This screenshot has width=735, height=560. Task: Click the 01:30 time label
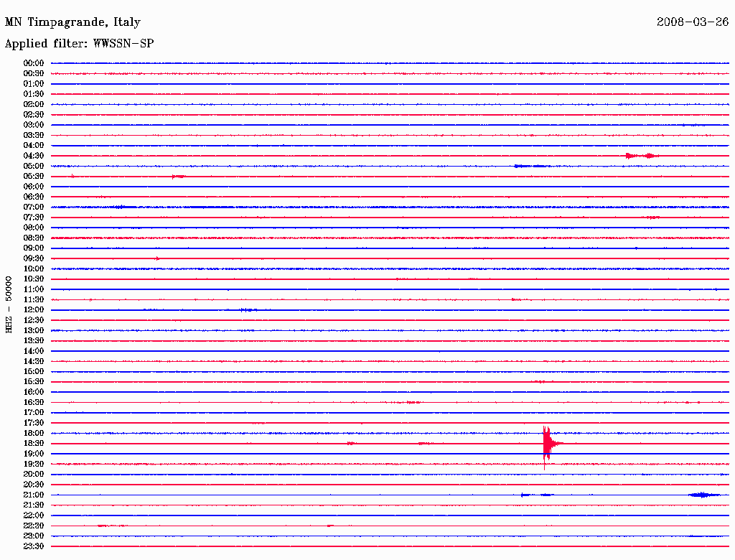tap(34, 94)
